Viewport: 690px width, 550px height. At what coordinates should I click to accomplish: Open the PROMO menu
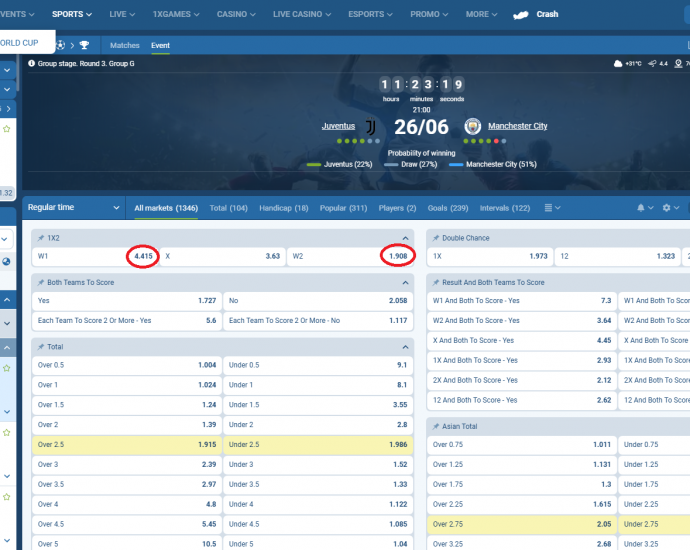[x=429, y=14]
